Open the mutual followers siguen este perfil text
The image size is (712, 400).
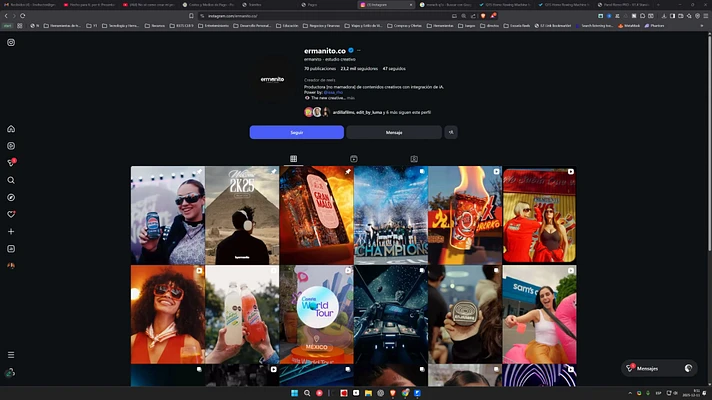[x=382, y=112]
